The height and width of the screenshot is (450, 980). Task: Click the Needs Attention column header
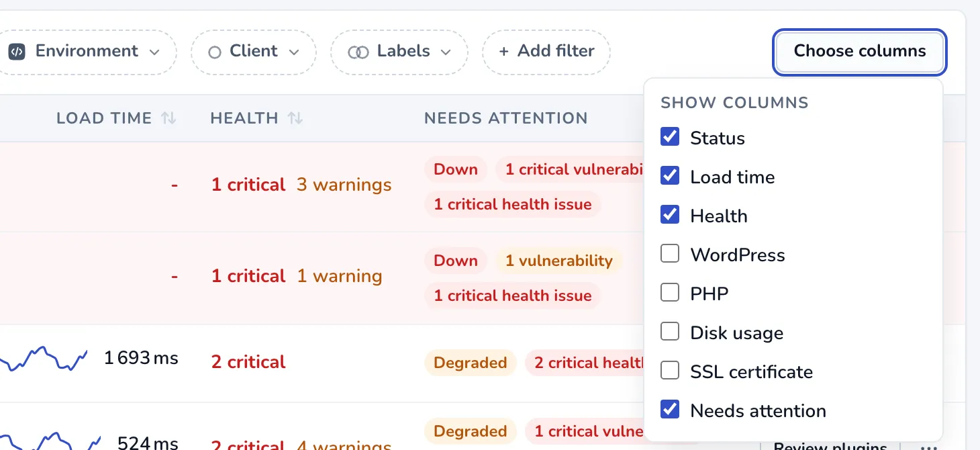[506, 118]
